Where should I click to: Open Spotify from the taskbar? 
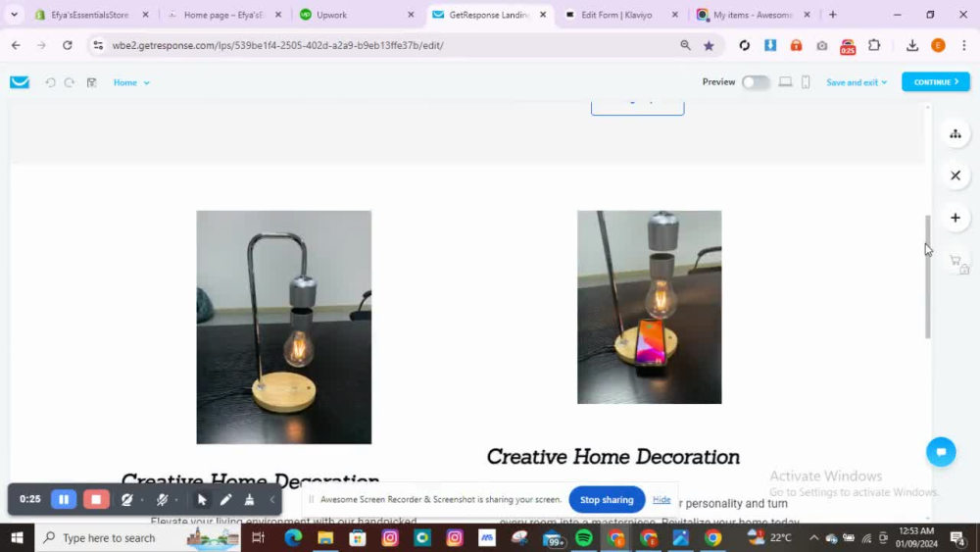point(584,537)
